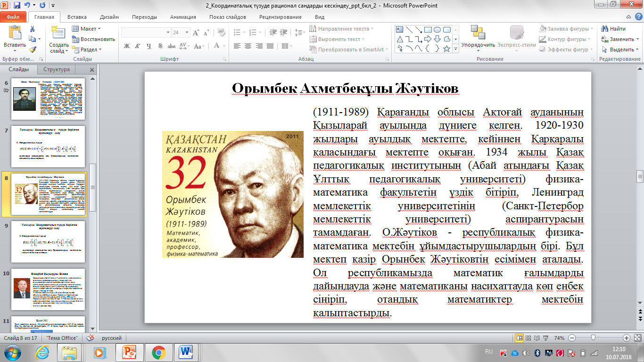644x362 pixels.
Task: Open the Chrome icon in the taskbar
Action: (158, 352)
